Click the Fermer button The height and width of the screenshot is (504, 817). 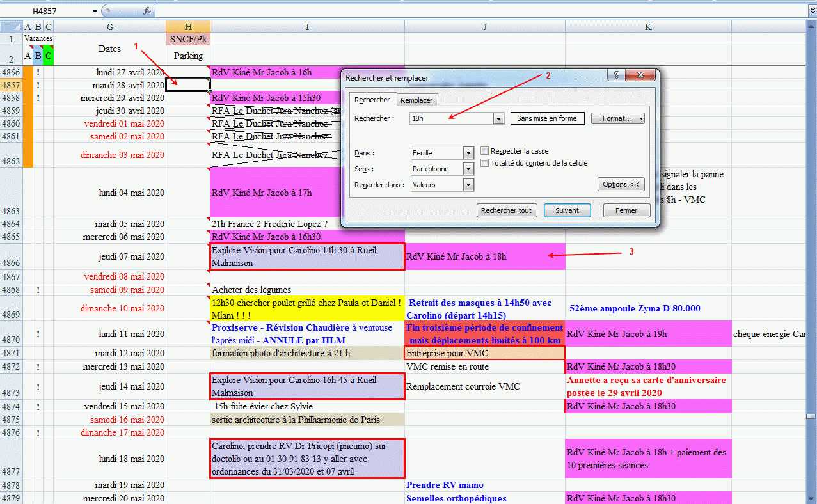click(x=626, y=210)
